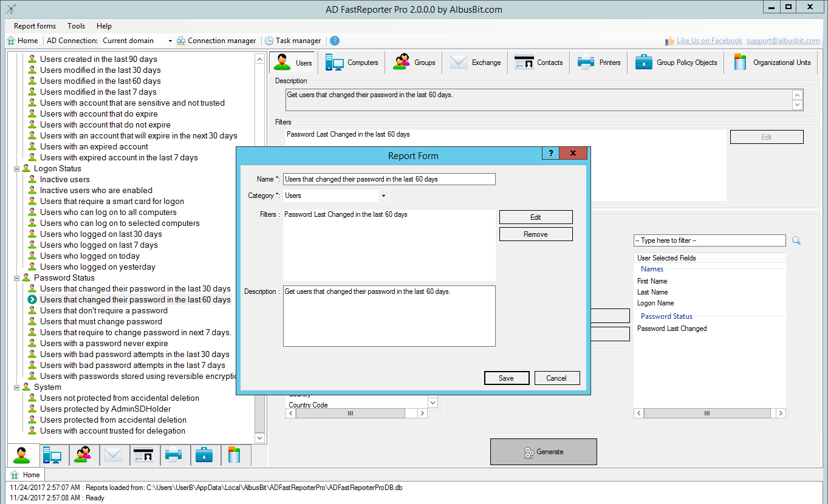This screenshot has width=828, height=504.
Task: Select 'Password Last Changed' in User Selected Fields
Action: tap(672, 329)
